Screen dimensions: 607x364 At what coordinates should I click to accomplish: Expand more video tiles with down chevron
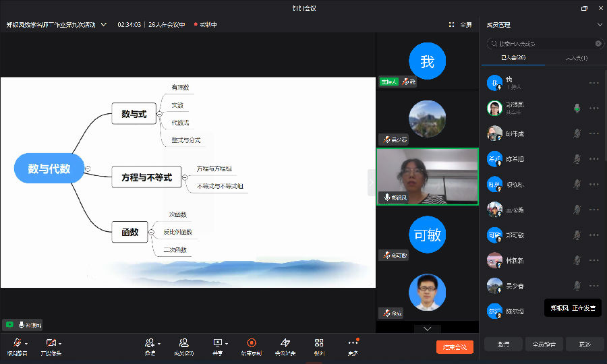(427, 328)
